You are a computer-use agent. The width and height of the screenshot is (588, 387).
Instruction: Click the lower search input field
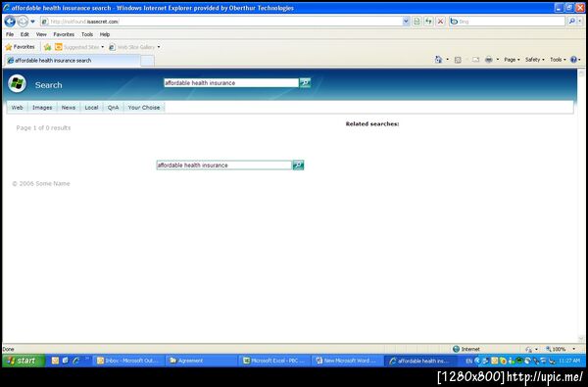pyautogui.click(x=224, y=165)
